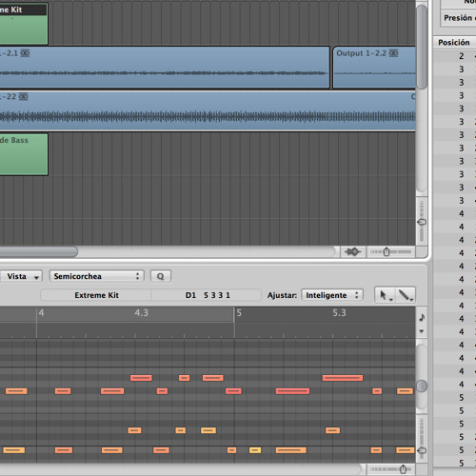Click the arrange area vertical scrollbar thumb

click(x=422, y=47)
